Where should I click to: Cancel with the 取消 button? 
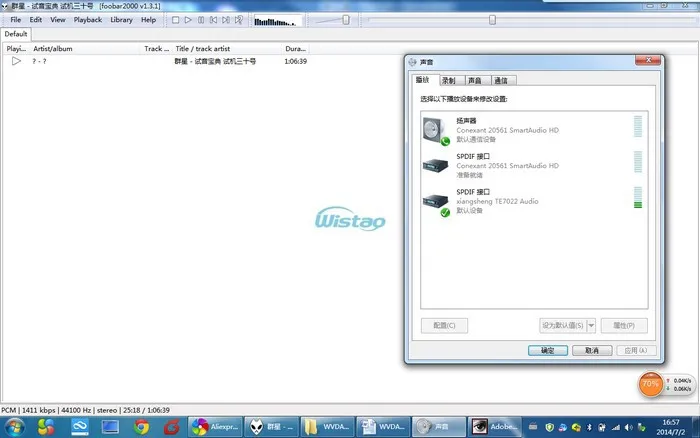pos(592,350)
